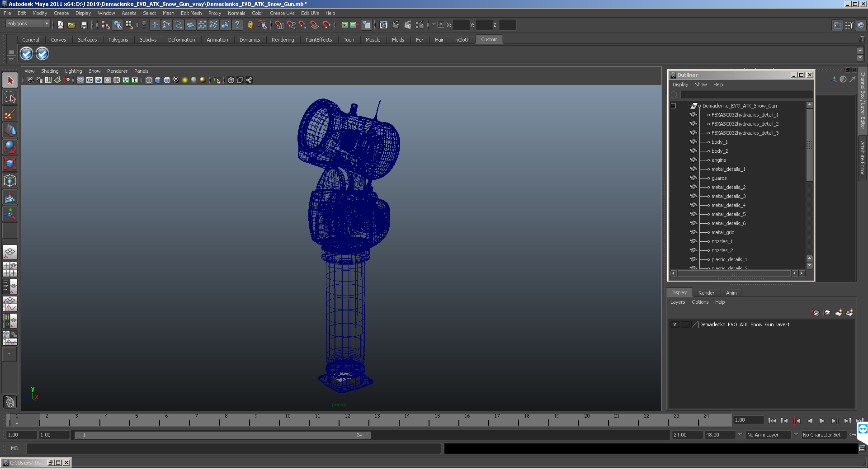Switch to the Polygons shelf tab
Screen dimensions: 868x470
[x=118, y=40]
